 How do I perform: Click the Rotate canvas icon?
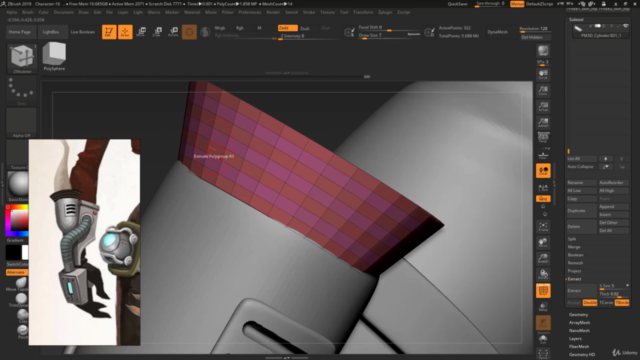click(543, 274)
